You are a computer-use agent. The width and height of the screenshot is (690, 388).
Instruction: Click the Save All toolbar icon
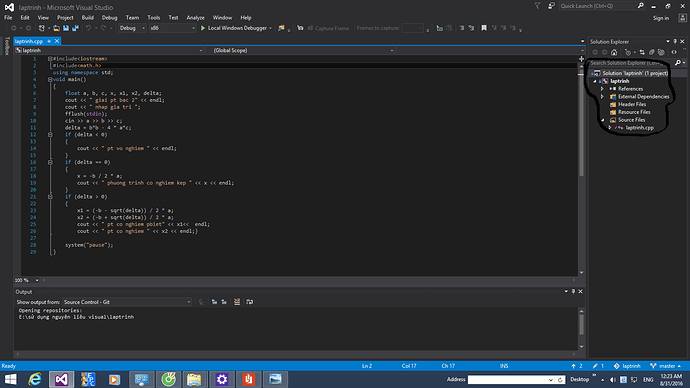click(75, 28)
